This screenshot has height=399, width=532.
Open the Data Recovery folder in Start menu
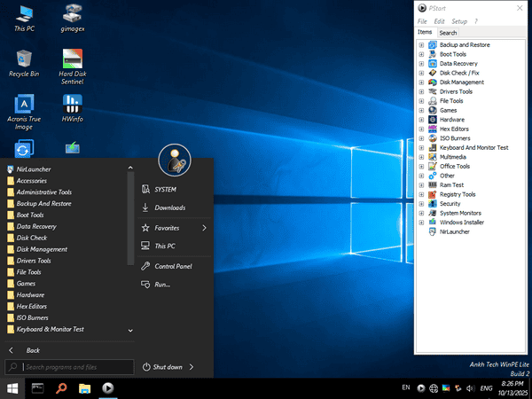point(35,226)
